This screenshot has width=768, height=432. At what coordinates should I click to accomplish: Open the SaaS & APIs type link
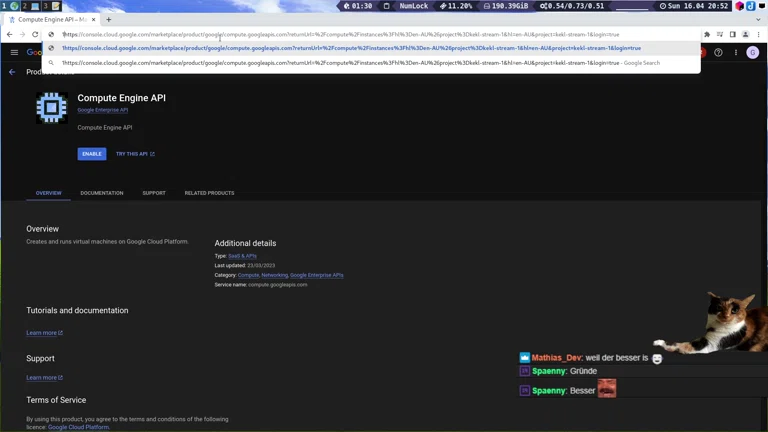242,256
